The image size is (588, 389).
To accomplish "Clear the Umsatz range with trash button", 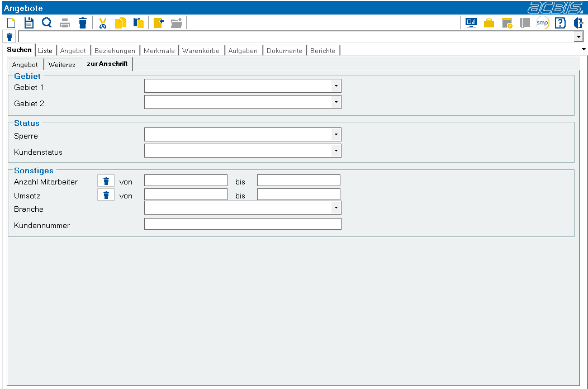I will 106,195.
